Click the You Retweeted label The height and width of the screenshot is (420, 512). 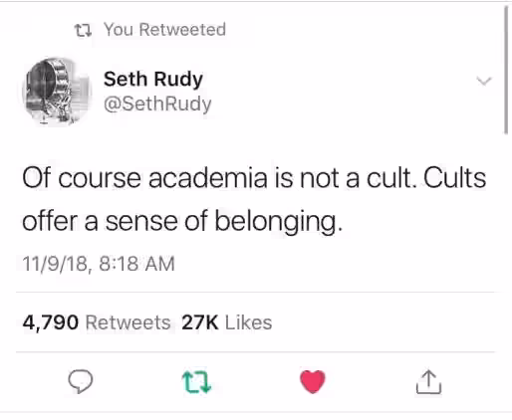[165, 29]
